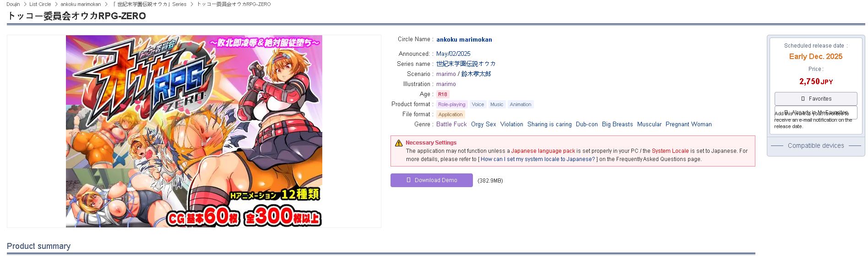
Task: Open the ankoku marimokan circle link
Action: coord(464,40)
